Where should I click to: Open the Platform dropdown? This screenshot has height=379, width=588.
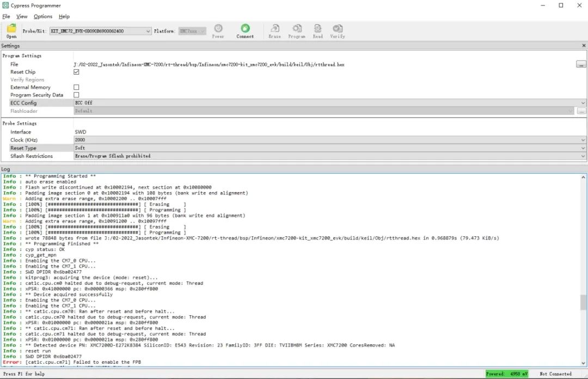[x=192, y=31]
